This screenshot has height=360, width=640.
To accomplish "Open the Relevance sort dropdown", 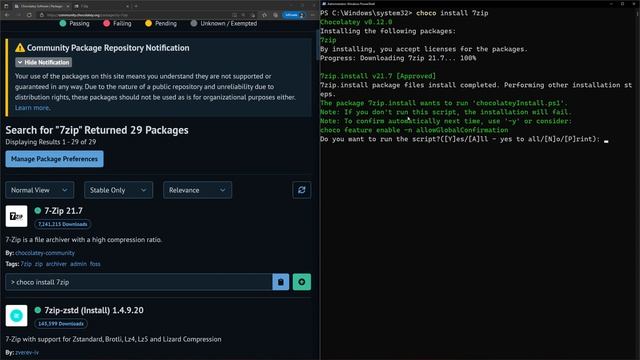I will [198, 190].
